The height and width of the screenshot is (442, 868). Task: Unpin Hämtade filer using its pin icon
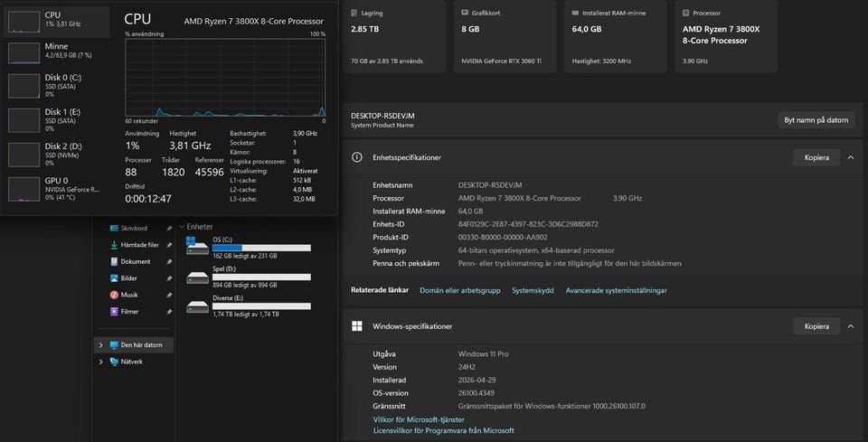(x=169, y=245)
